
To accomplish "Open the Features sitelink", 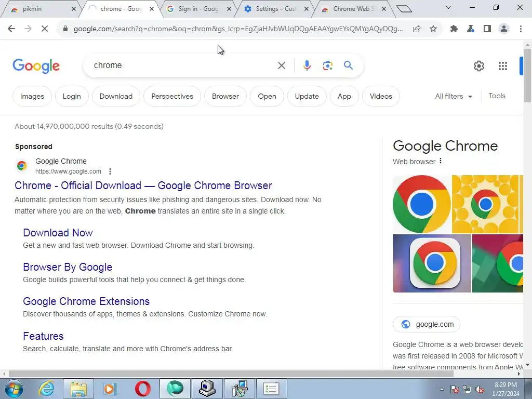I will [43, 336].
